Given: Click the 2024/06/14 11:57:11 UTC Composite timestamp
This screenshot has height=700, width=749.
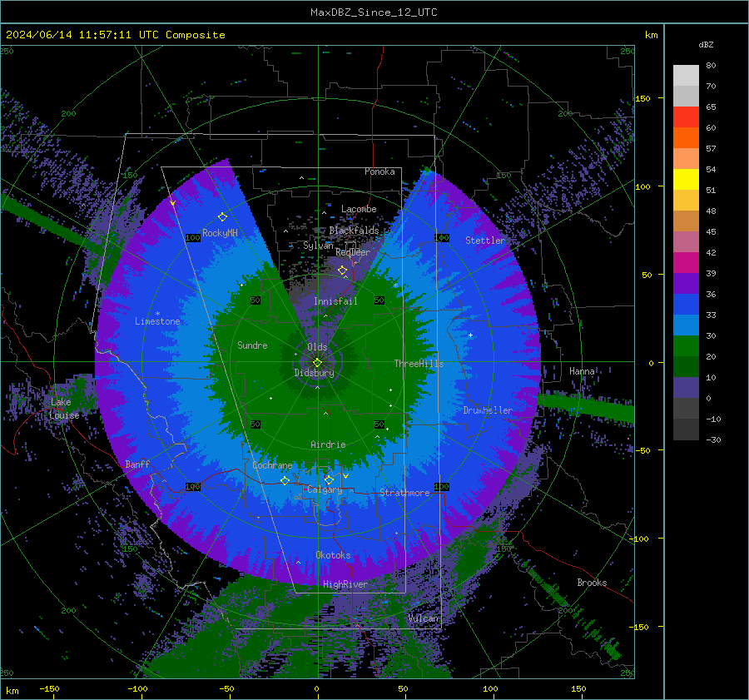Looking at the screenshot, I should (115, 35).
